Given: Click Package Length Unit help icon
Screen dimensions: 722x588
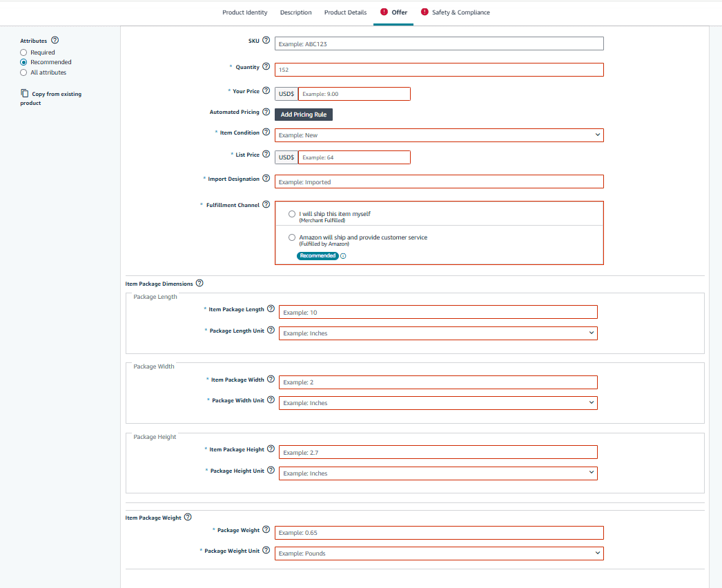Looking at the screenshot, I should [x=271, y=330].
